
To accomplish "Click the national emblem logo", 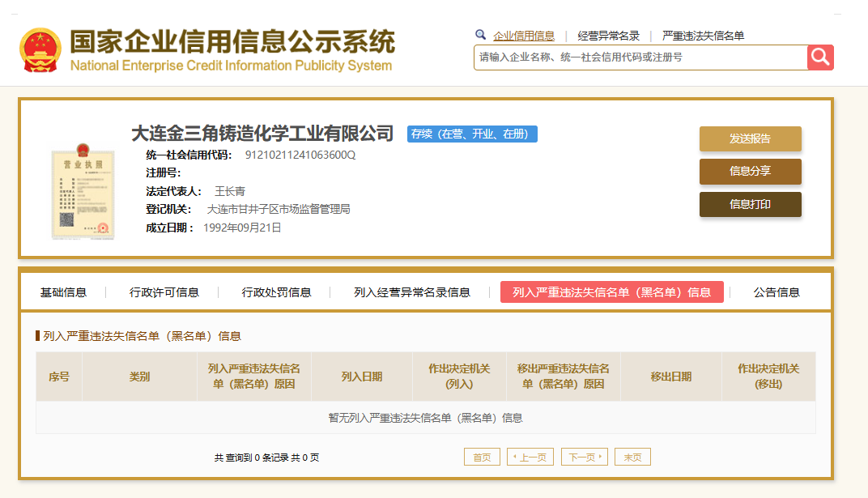I will click(x=40, y=50).
